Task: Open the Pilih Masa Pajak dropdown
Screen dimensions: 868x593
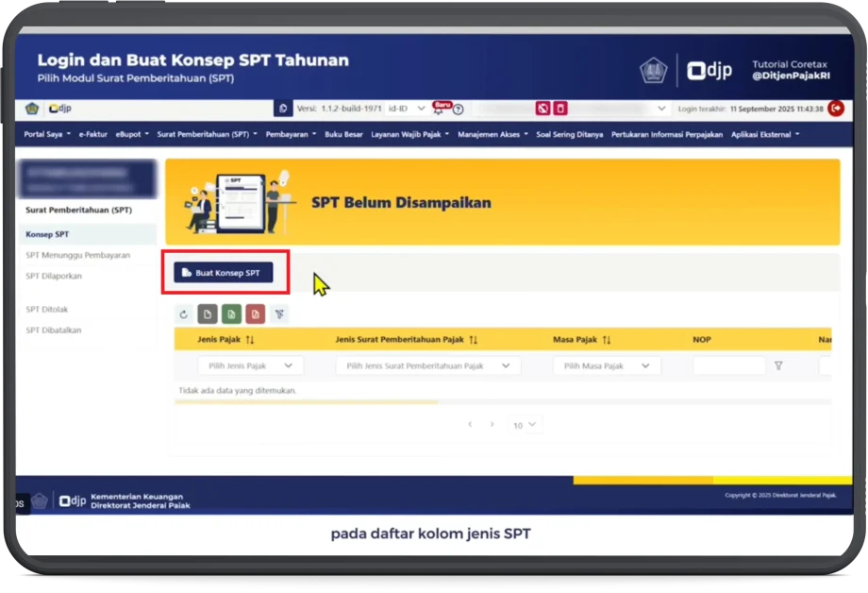Action: [606, 365]
